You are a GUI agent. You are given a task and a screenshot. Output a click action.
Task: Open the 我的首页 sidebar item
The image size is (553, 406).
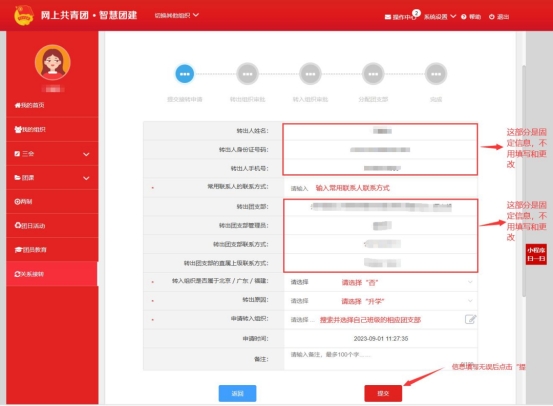(x=52, y=105)
